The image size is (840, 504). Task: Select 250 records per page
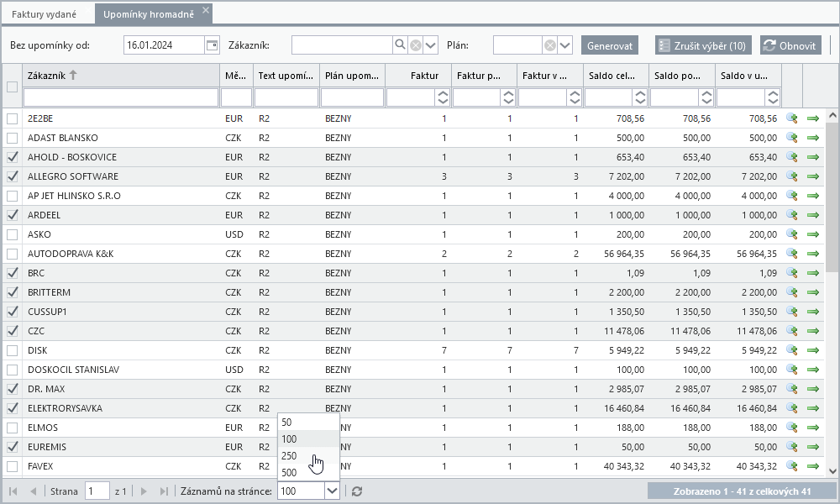308,456
